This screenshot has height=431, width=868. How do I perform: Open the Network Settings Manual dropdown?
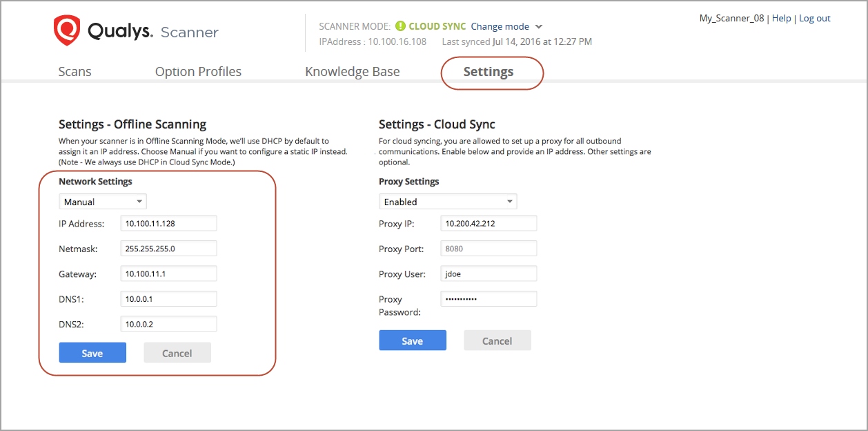click(x=103, y=202)
